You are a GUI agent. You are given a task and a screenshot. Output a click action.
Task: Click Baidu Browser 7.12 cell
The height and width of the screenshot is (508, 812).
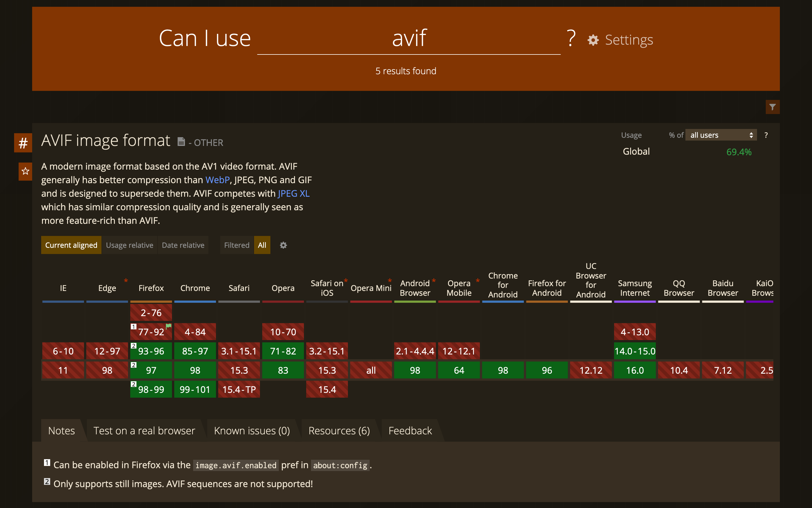click(723, 370)
